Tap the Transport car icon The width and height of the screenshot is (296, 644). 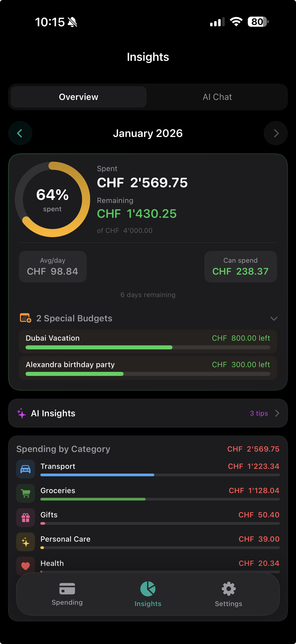(x=26, y=469)
